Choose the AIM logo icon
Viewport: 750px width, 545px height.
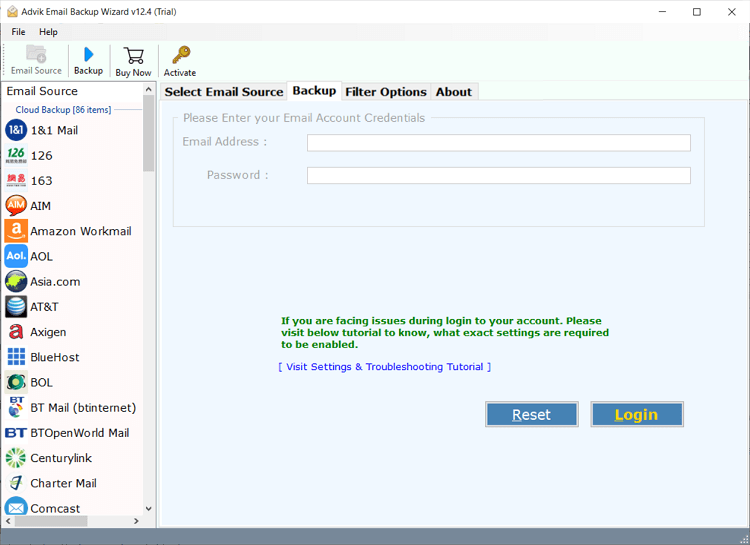pyautogui.click(x=16, y=206)
